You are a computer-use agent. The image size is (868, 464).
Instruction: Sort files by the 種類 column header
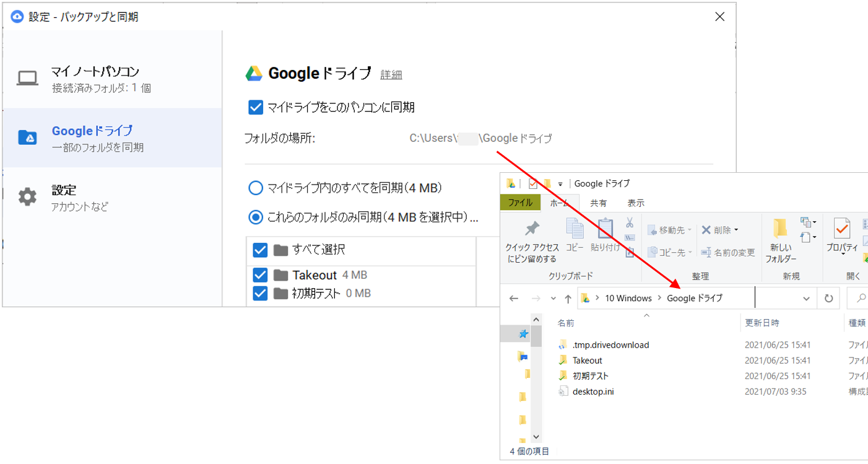857,323
